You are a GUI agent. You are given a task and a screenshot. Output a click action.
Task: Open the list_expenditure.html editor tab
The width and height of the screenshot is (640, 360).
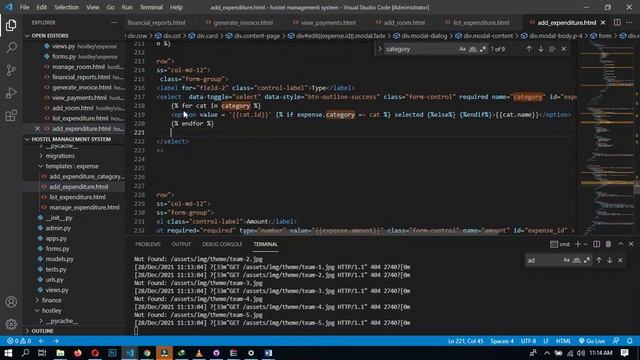481,22
